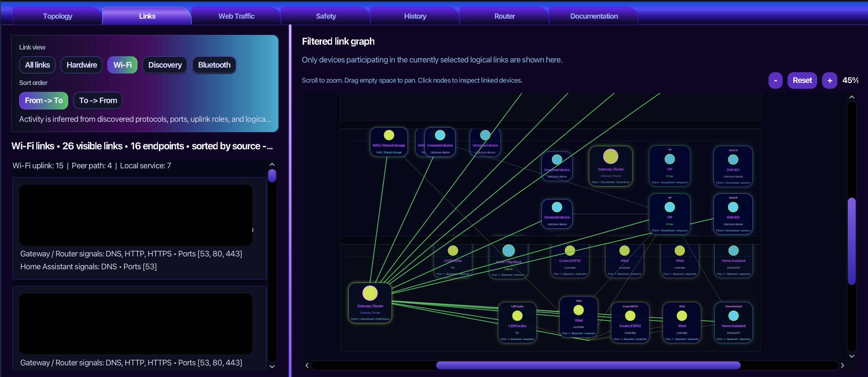This screenshot has width=868, height=377.
Task: Click the up arrow of links list scrollbar
Action: (272, 164)
